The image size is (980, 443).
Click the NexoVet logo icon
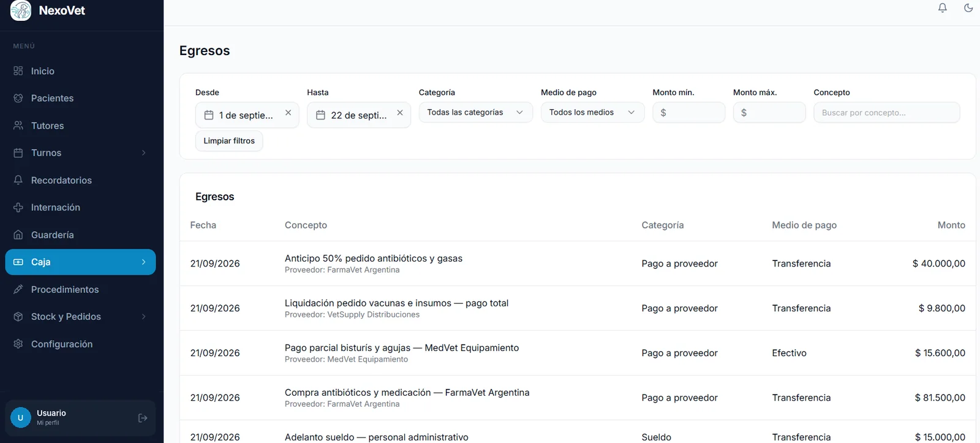tap(21, 10)
